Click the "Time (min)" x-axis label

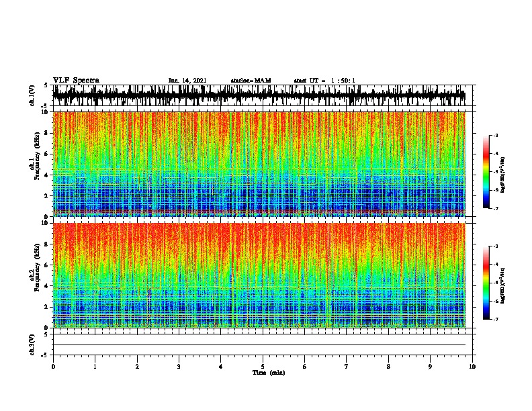(x=269, y=373)
